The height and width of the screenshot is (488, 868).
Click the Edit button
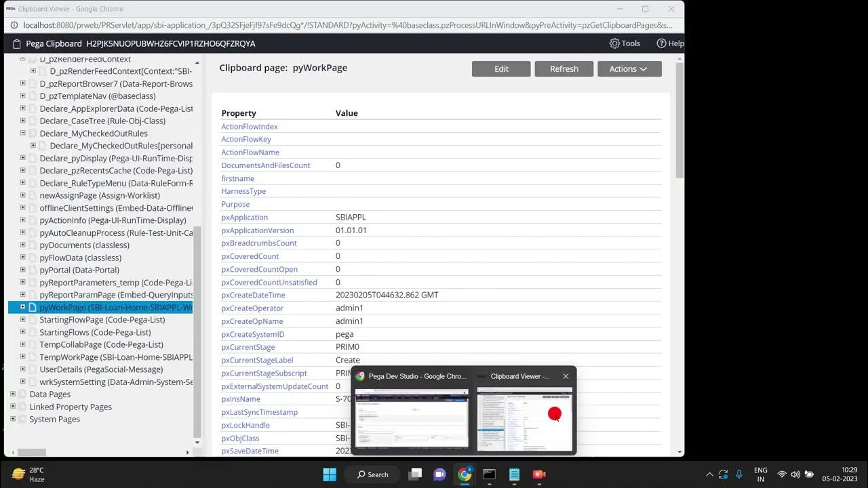point(501,68)
